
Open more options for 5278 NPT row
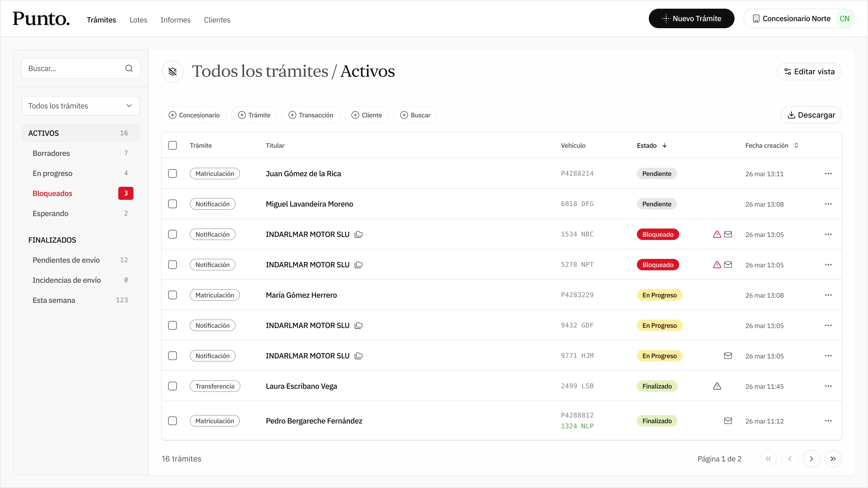pyautogui.click(x=828, y=264)
